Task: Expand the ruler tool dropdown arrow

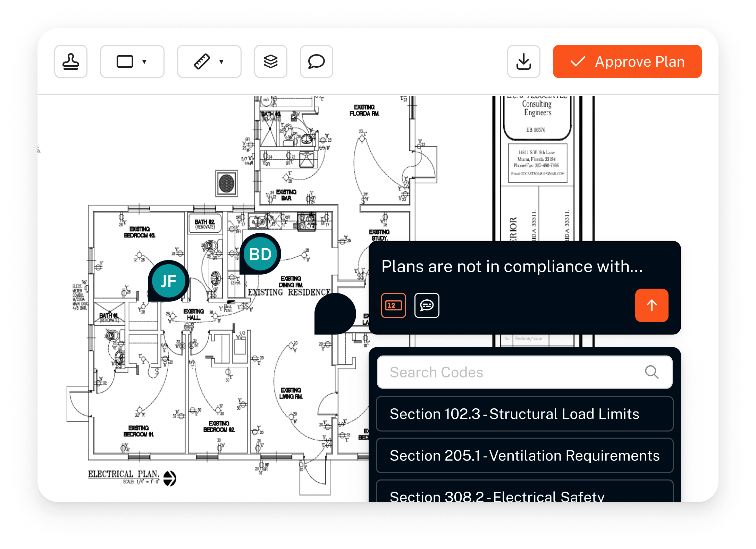Action: [221, 62]
